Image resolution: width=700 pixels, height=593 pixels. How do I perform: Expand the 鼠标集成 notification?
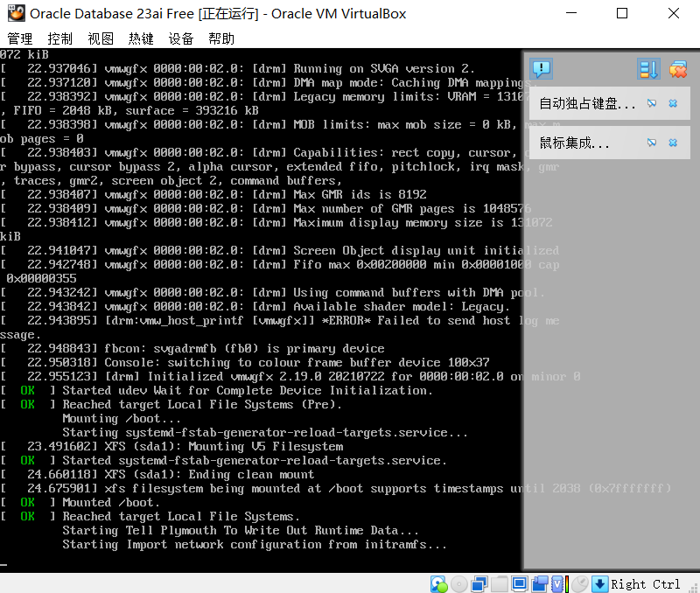[x=574, y=143]
